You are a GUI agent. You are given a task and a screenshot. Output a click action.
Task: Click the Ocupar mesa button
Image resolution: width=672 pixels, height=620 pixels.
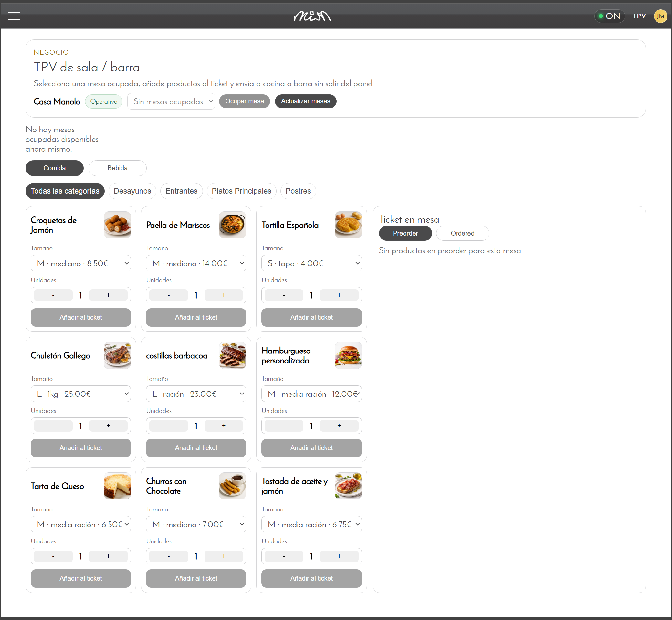(x=244, y=101)
